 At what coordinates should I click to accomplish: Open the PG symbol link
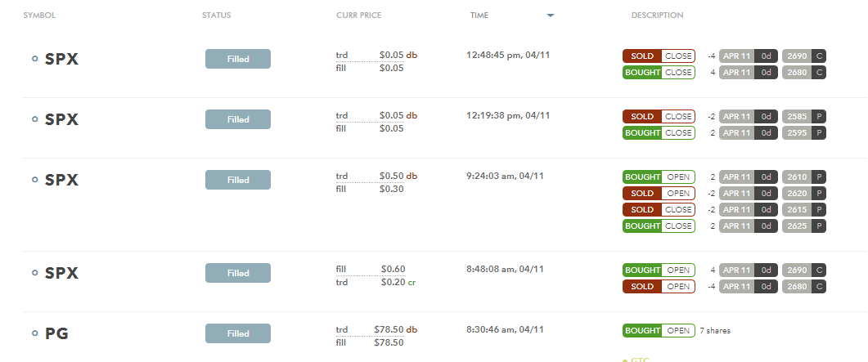pos(57,333)
